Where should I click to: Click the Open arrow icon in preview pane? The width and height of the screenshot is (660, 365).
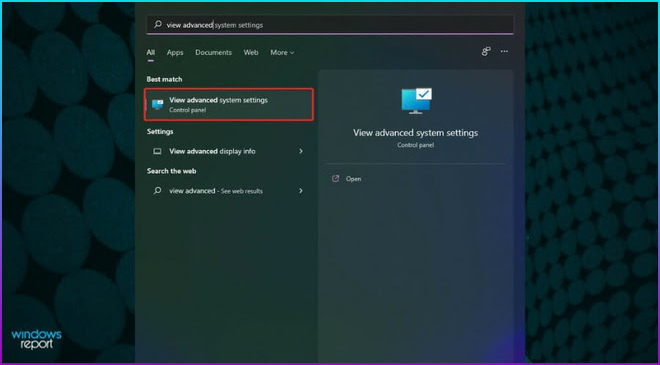tap(335, 179)
